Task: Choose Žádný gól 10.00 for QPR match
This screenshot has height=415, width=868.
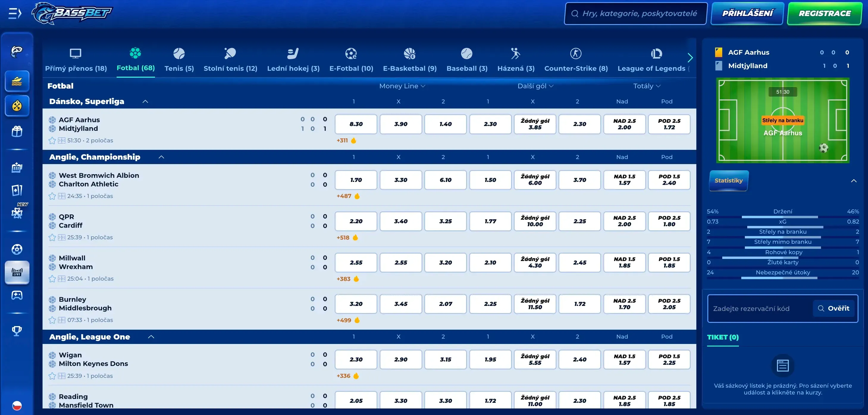Action: click(x=535, y=221)
